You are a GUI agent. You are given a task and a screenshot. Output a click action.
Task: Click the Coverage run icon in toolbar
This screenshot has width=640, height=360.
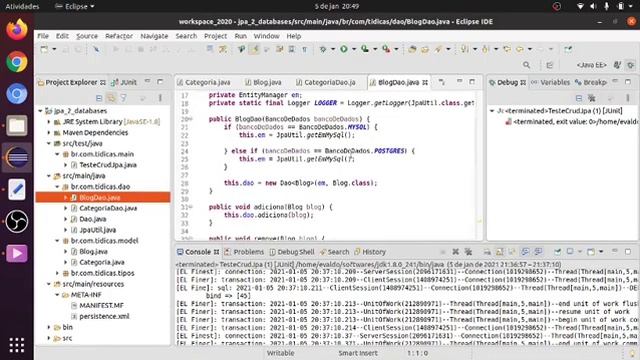click(x=364, y=49)
